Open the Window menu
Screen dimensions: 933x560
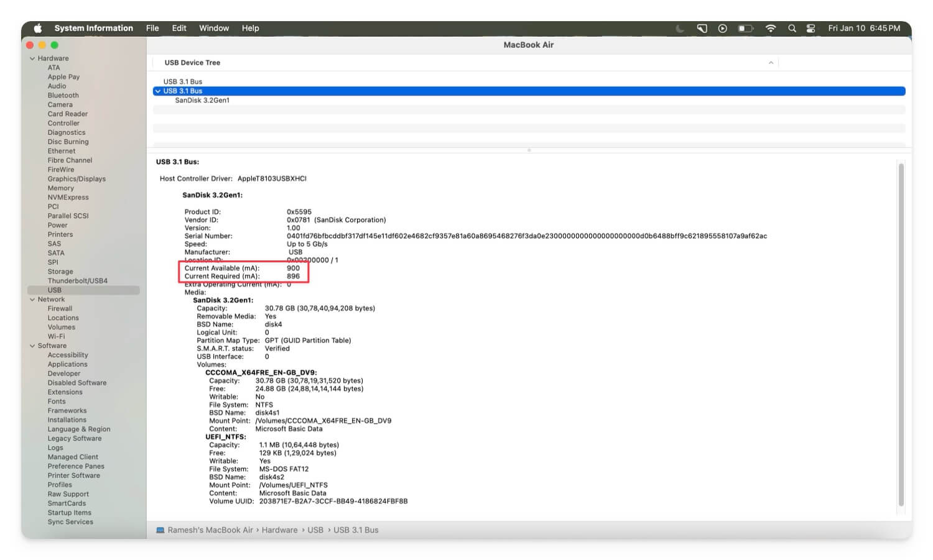pos(214,28)
